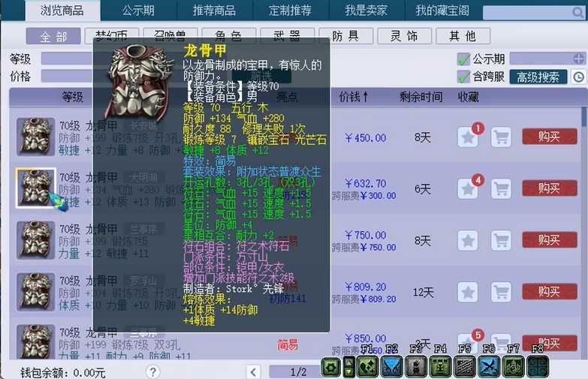Add the ￥450.00 item to cart

(x=501, y=137)
